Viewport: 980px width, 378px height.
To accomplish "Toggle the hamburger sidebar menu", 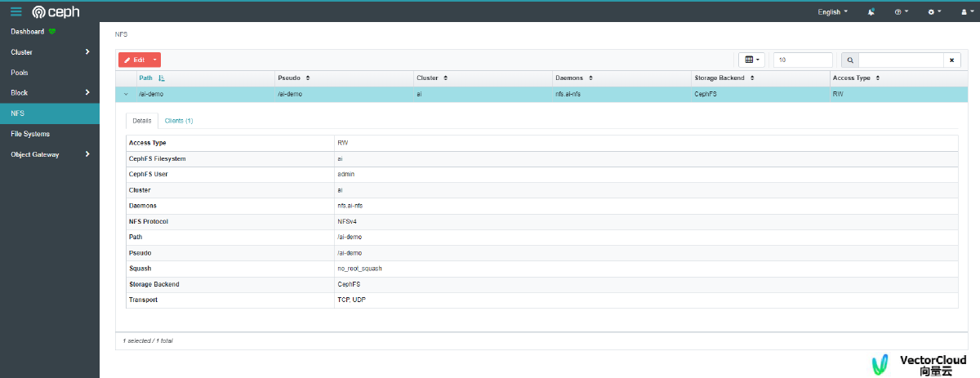I will click(16, 11).
